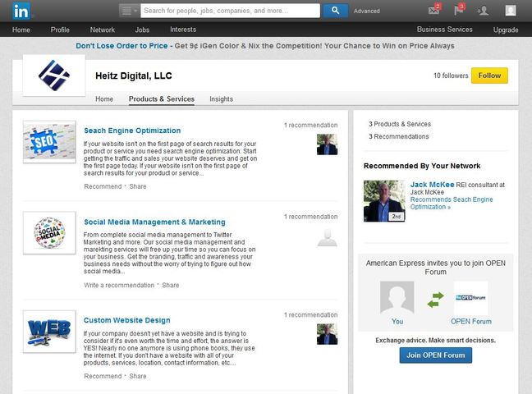Image resolution: width=532 pixels, height=394 pixels.
Task: Click the LinkedIn logo icon
Action: 21,11
